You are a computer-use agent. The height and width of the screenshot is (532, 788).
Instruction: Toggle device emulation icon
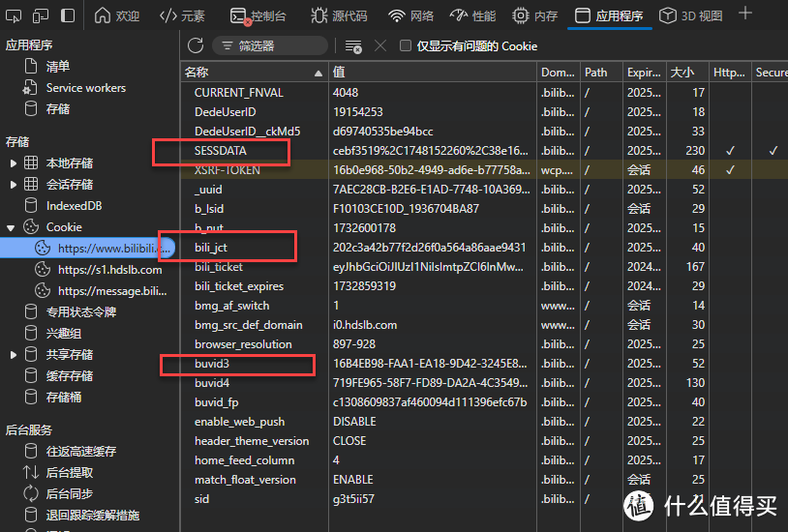42,15
